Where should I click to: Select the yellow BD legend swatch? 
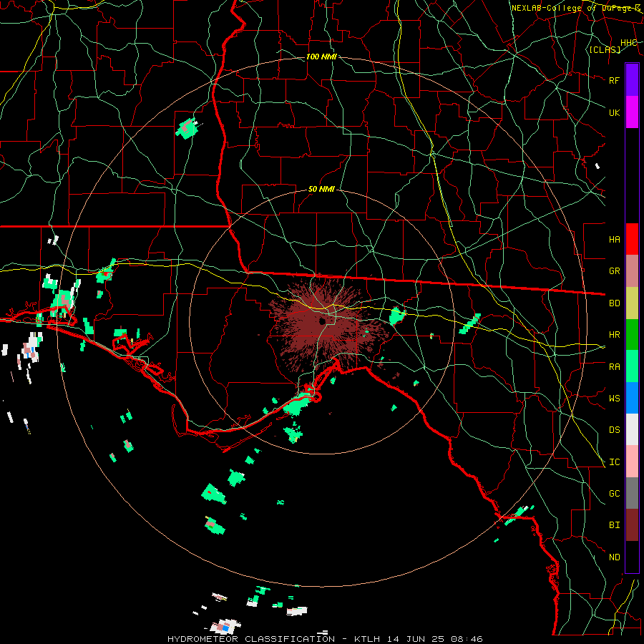coord(632,303)
